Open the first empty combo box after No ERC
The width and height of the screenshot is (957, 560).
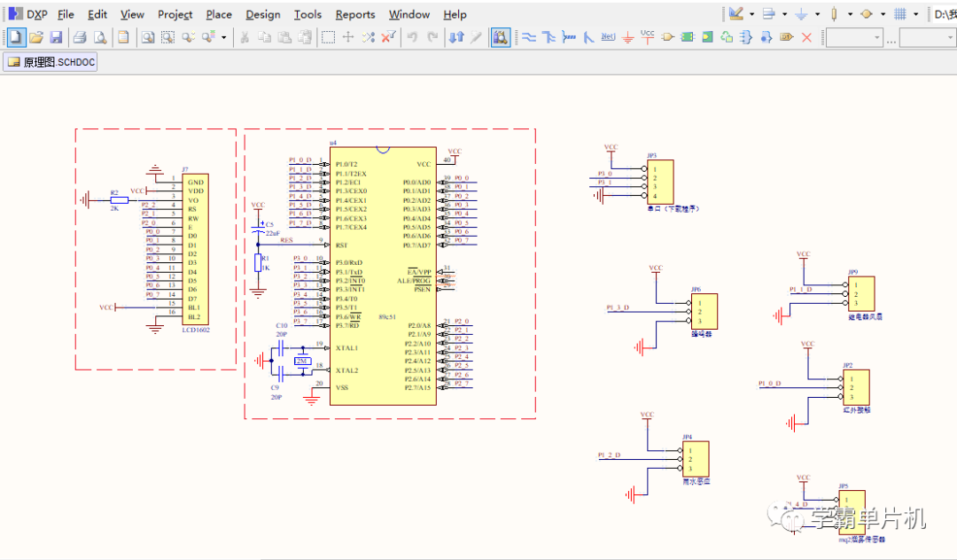click(854, 38)
